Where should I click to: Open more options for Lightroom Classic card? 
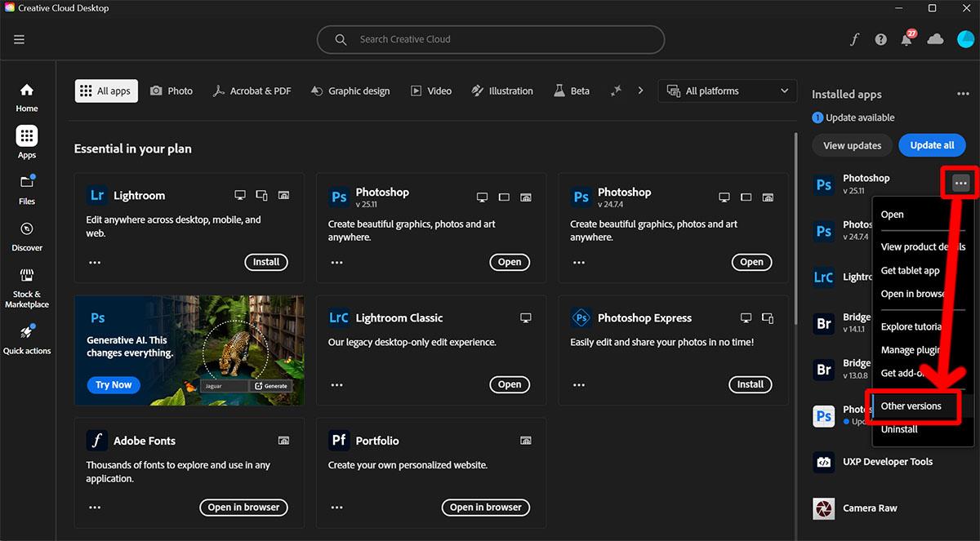pos(336,384)
